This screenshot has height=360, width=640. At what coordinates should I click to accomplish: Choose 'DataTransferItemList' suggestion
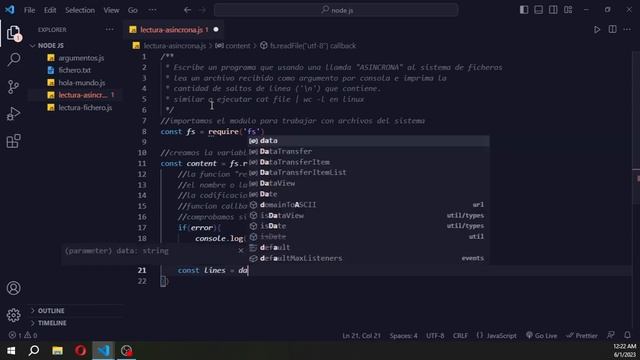[x=369, y=173]
